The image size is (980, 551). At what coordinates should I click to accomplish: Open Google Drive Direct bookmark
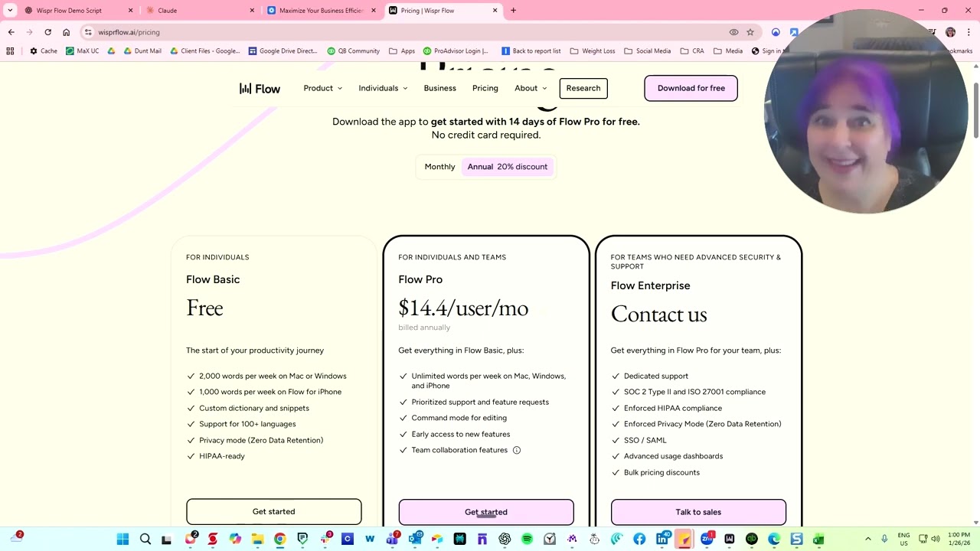click(283, 51)
